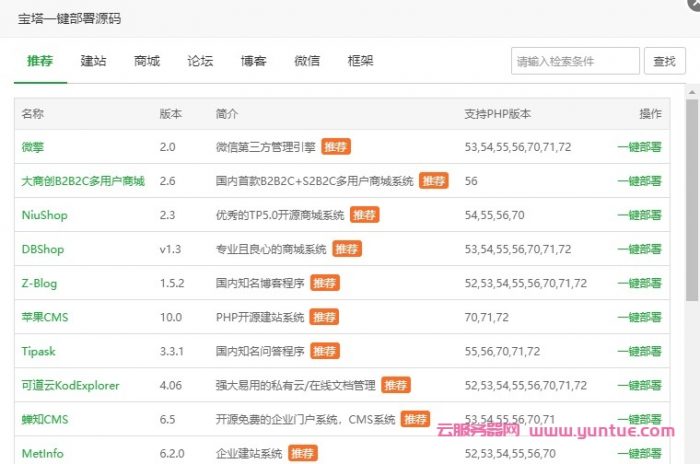
Task: Open the 大商创B2B2C多用户商城 name link
Action: coord(83,181)
